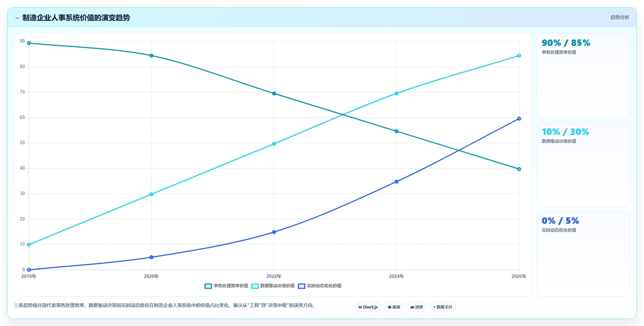Viewport: 644px width, 326px height.
Task: Select the 2026年 point on the teal line at 40
Action: point(519,169)
